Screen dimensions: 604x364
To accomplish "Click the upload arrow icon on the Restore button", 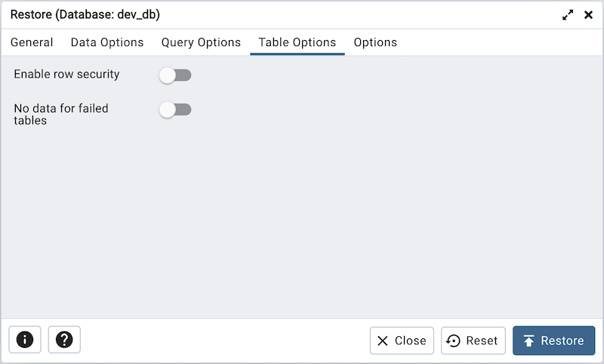I will pyautogui.click(x=528, y=341).
